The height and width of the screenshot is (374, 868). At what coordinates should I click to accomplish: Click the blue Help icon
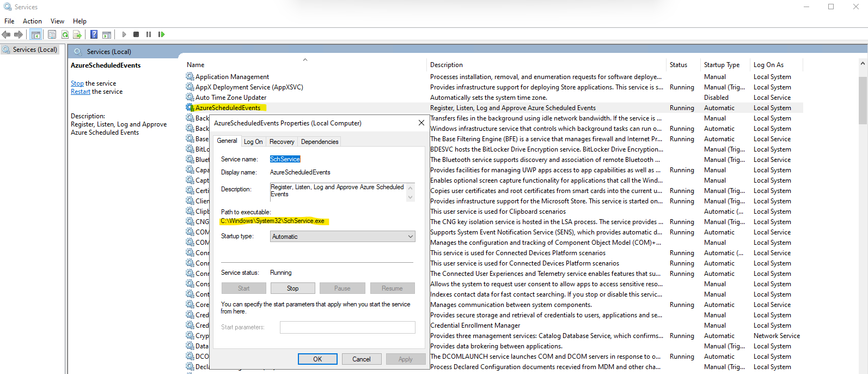click(x=94, y=34)
